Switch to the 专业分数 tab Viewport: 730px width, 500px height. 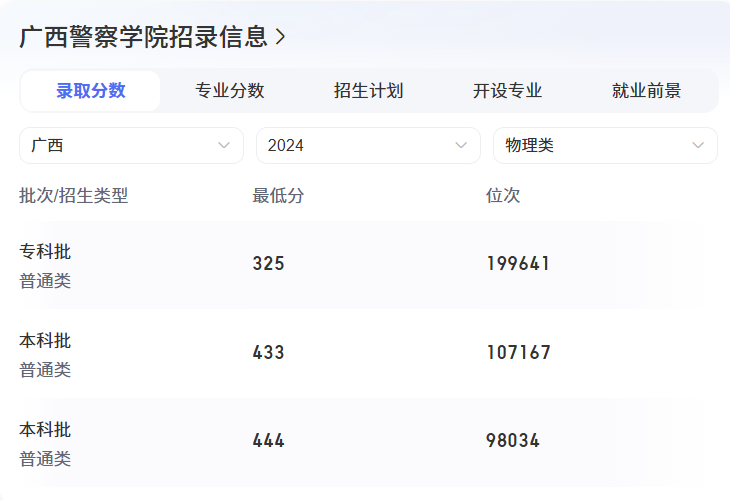(x=230, y=91)
